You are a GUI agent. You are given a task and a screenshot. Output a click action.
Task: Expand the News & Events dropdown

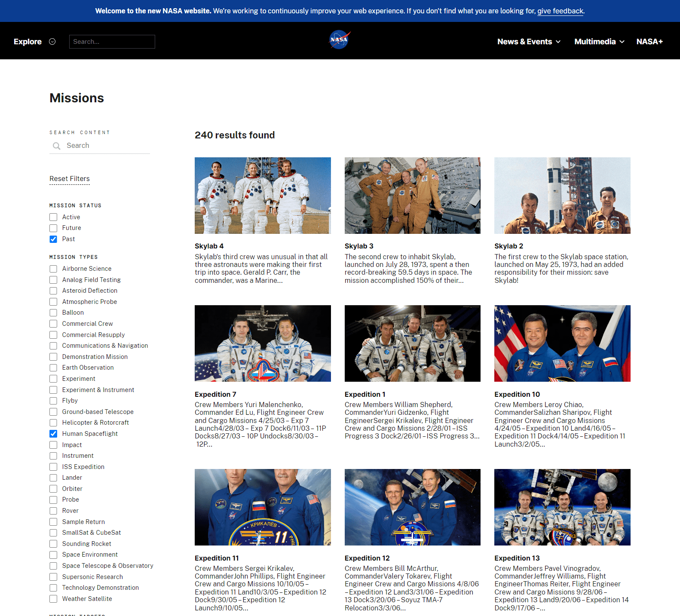[x=529, y=42]
